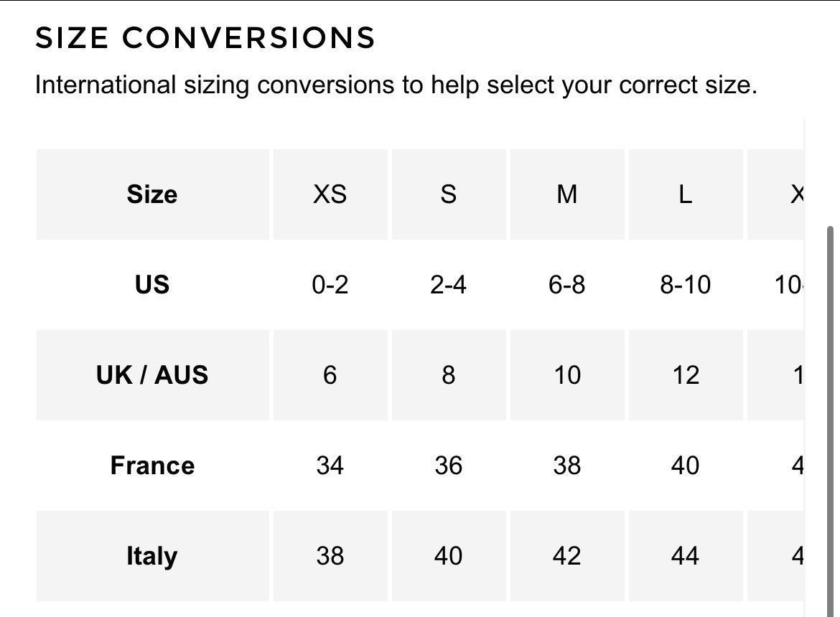The height and width of the screenshot is (617, 840).
Task: Click the Italy row label
Action: (x=152, y=556)
